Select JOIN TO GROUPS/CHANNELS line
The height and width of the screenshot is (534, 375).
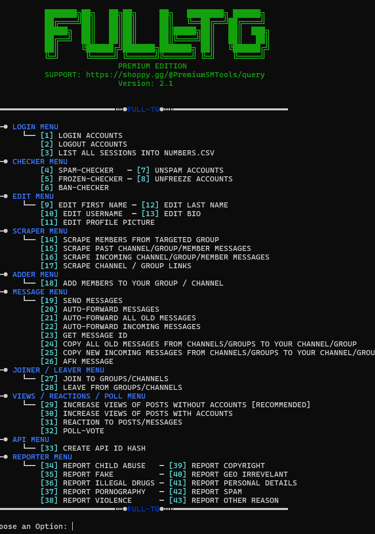105,379
